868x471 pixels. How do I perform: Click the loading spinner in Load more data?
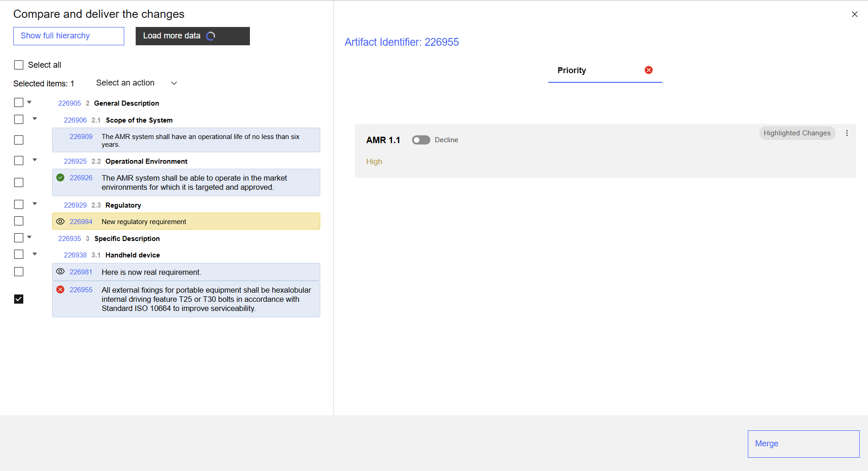[211, 36]
